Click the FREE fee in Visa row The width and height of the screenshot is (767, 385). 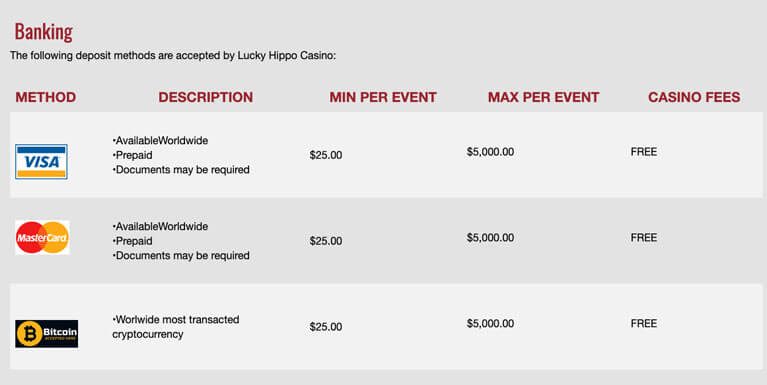coord(644,152)
